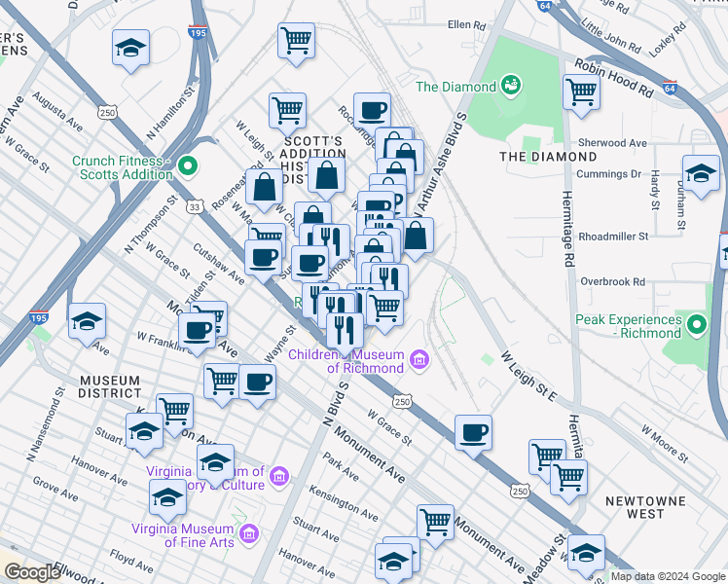Click the Newtowne West neighborhood label
728x584 pixels.
click(645, 507)
